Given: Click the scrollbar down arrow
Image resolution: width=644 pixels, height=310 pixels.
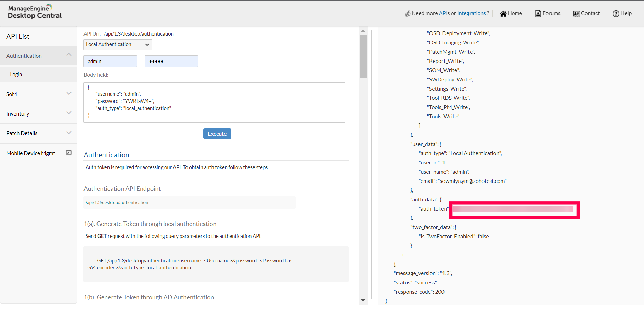Looking at the screenshot, I should tap(363, 300).
